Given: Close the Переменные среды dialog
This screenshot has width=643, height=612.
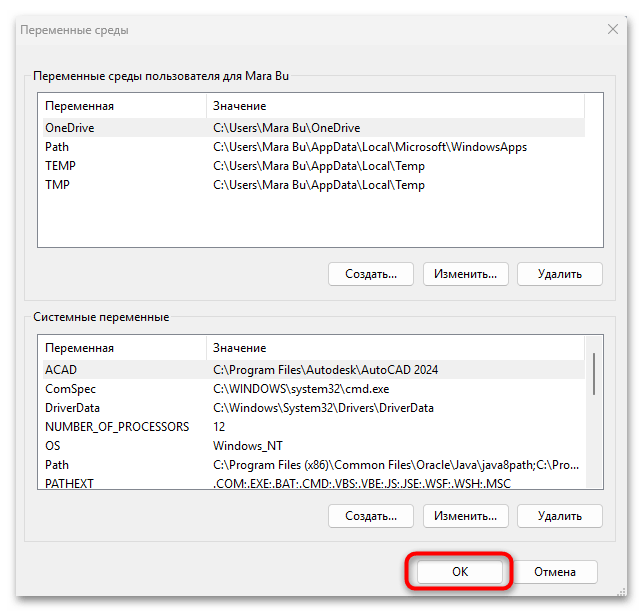Looking at the screenshot, I should (613, 30).
